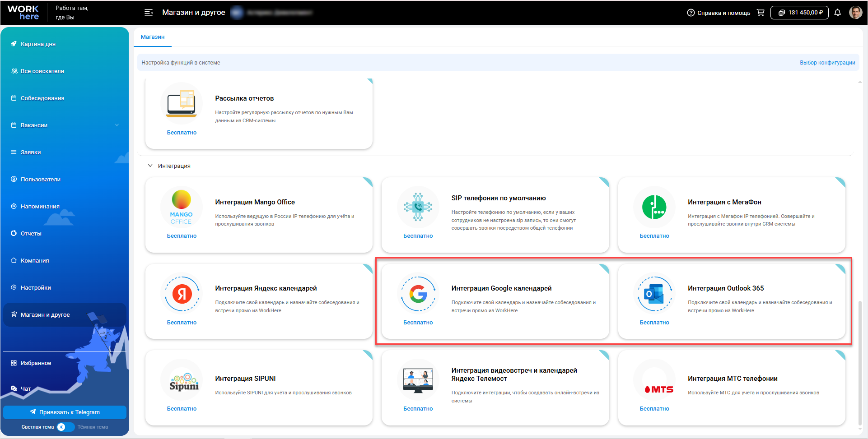Click the Избранное grid icon
Image resolution: width=868 pixels, height=439 pixels.
[x=14, y=363]
